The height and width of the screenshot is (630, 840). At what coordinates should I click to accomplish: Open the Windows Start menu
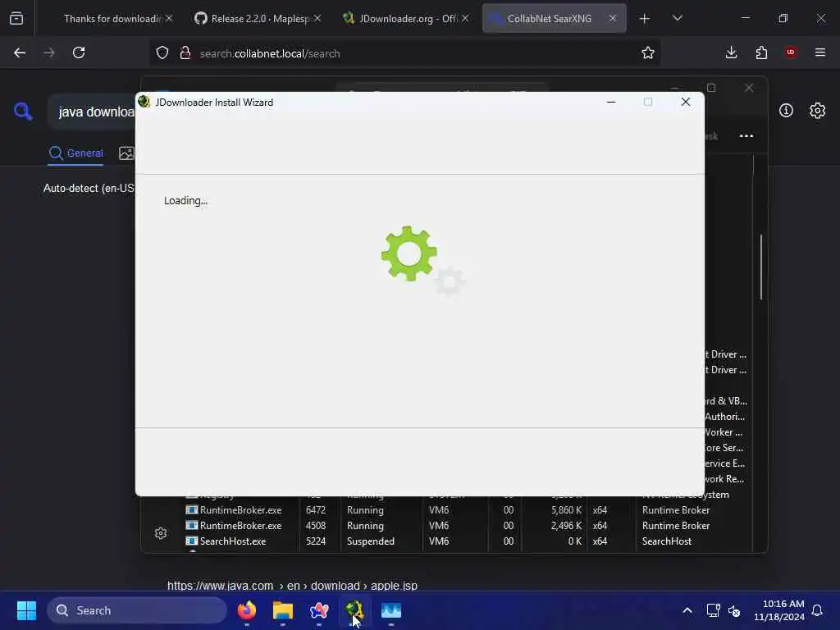tap(27, 610)
